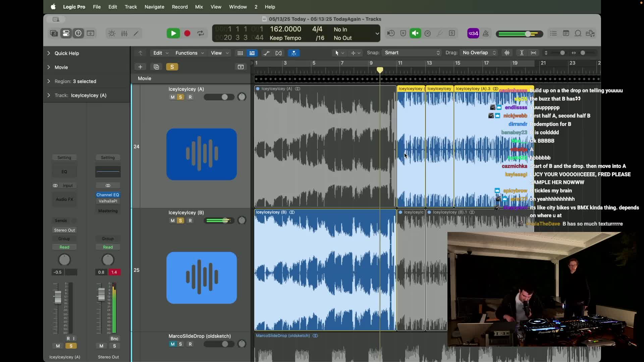Unmute the MarcoSlideDrop (oldsketch) track
Image resolution: width=644 pixels, height=362 pixels.
(x=172, y=344)
